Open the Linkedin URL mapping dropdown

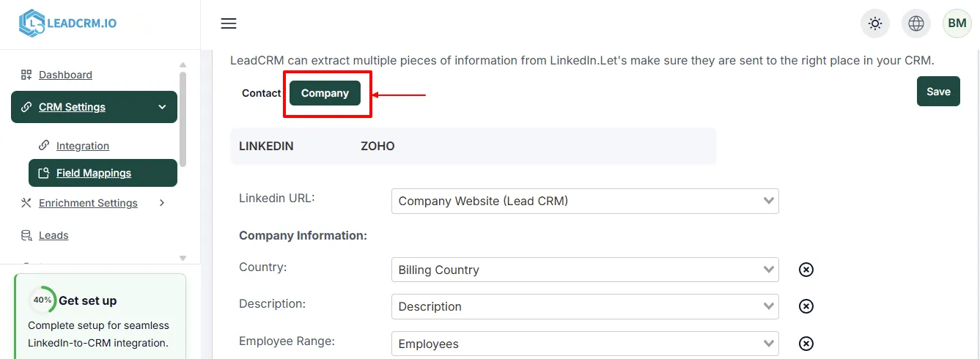[585, 201]
